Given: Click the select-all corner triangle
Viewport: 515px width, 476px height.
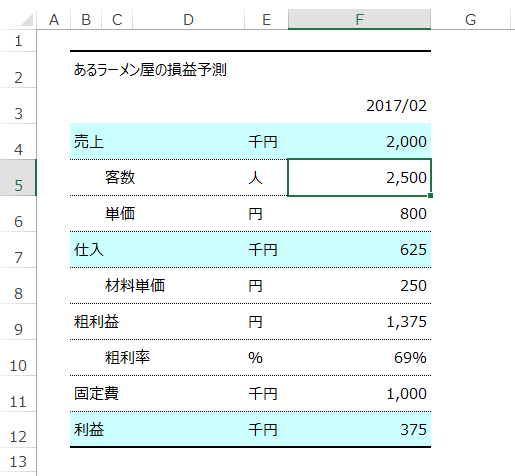Looking at the screenshot, I should pyautogui.click(x=27, y=20).
